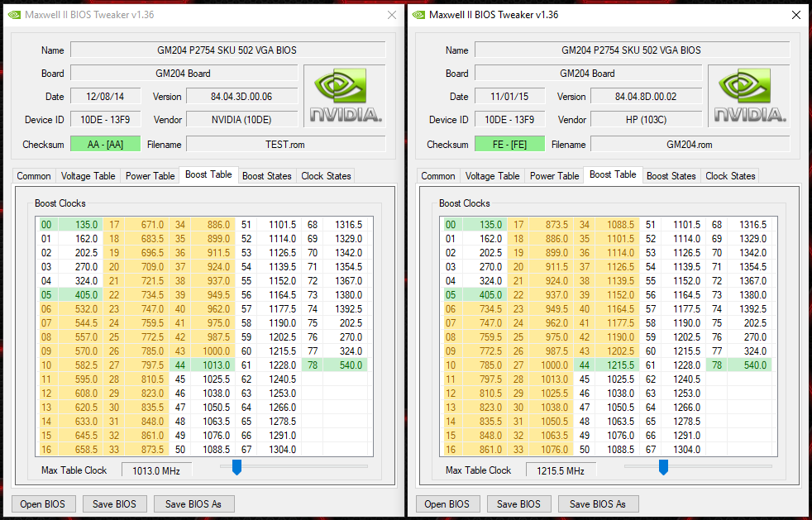812x520 pixels.
Task: Click the Max Table Clock field showing 1215.5 MHz
Action: pyautogui.click(x=561, y=470)
